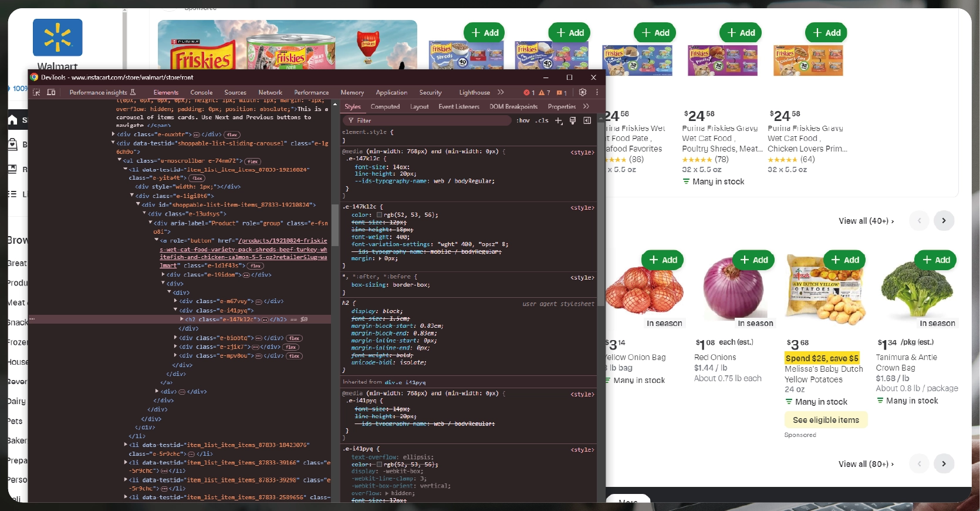Click Home icon in Instacart sidebar

(12, 120)
